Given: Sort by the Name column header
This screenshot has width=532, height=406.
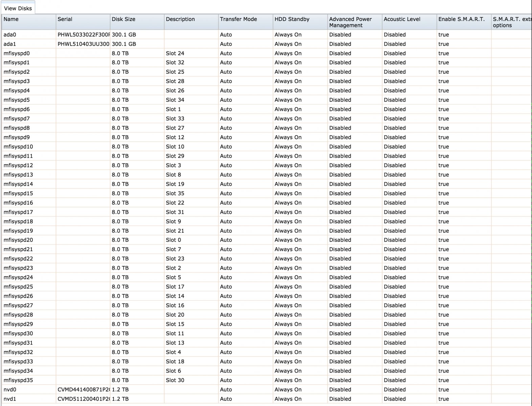Looking at the screenshot, I should [28, 22].
